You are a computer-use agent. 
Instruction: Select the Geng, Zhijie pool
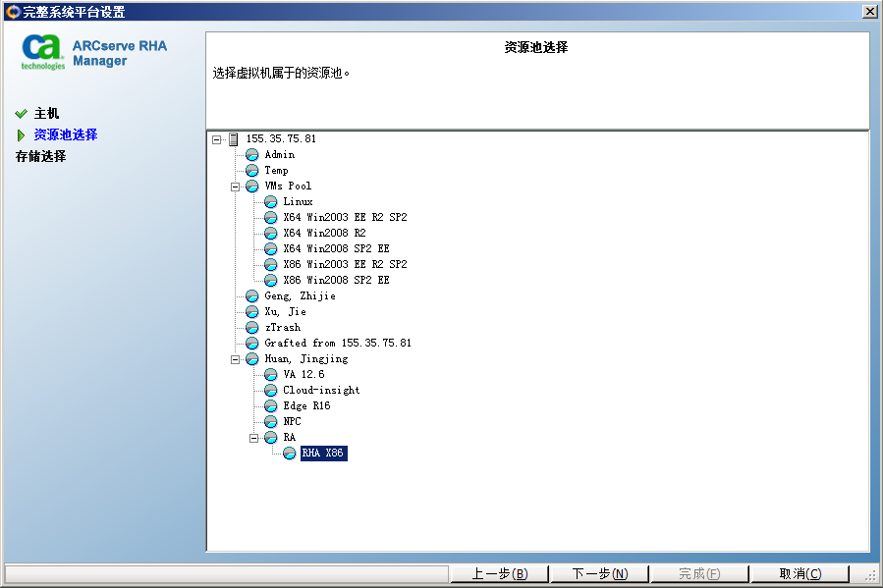point(301,296)
